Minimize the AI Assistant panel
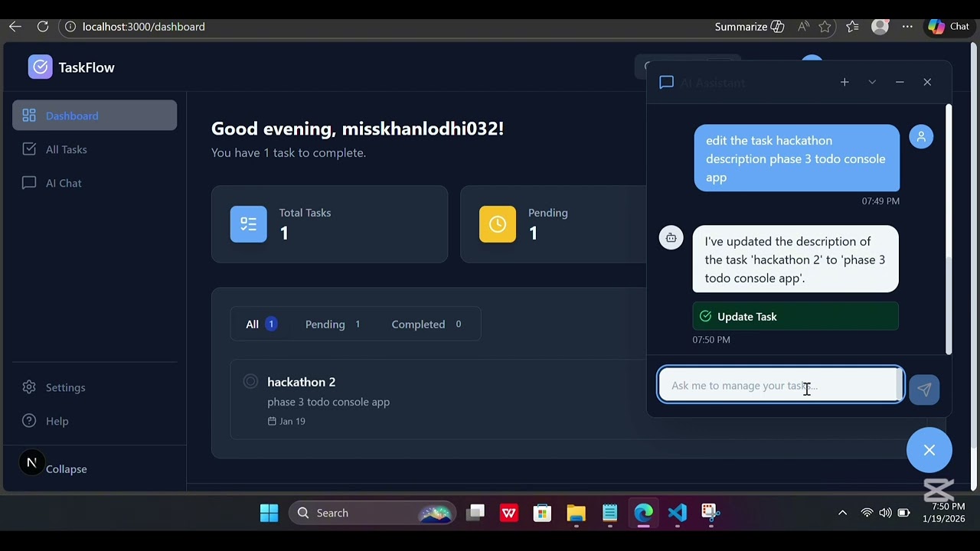Viewport: 980px width, 551px height. [x=900, y=82]
